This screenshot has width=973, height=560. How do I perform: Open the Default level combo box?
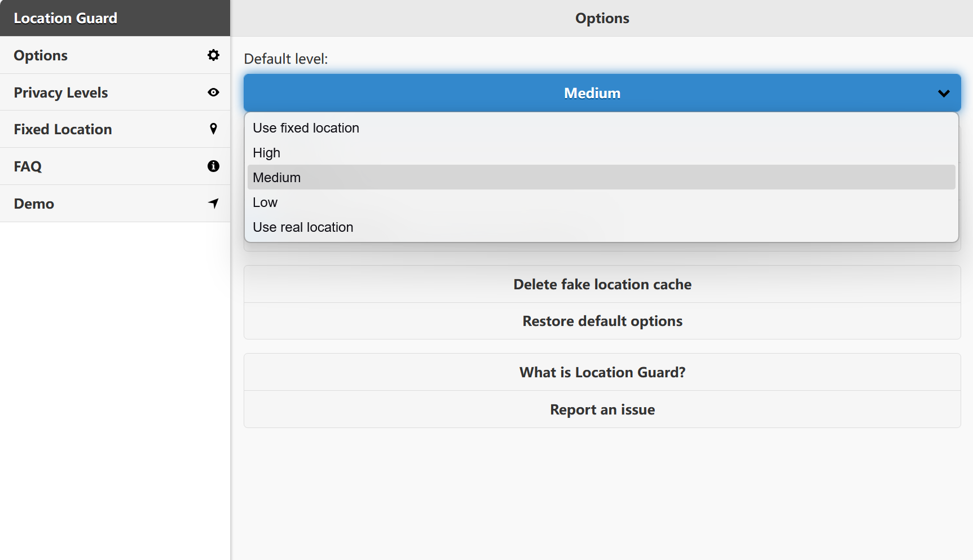pyautogui.click(x=591, y=93)
